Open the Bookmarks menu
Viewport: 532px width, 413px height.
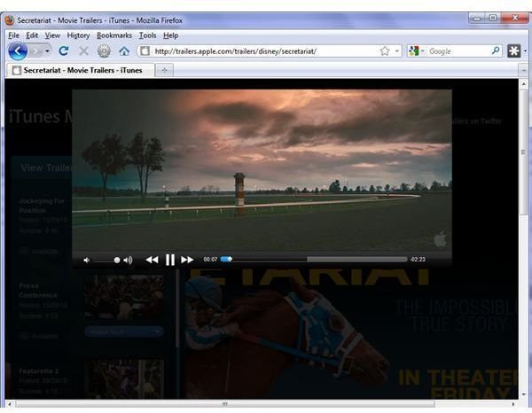[x=114, y=35]
